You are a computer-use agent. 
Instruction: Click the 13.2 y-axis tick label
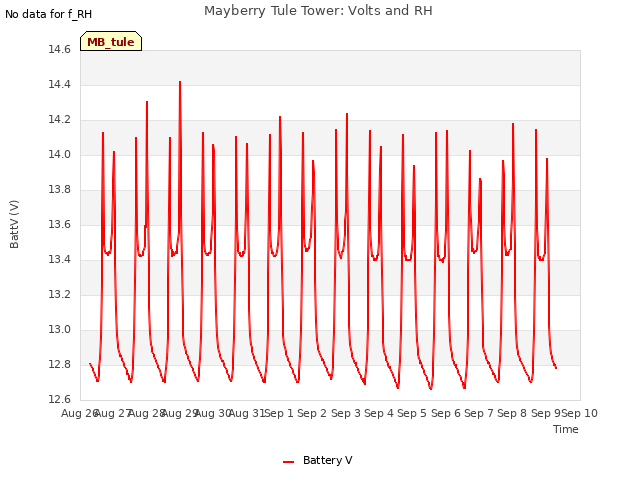pyautogui.click(x=60, y=294)
